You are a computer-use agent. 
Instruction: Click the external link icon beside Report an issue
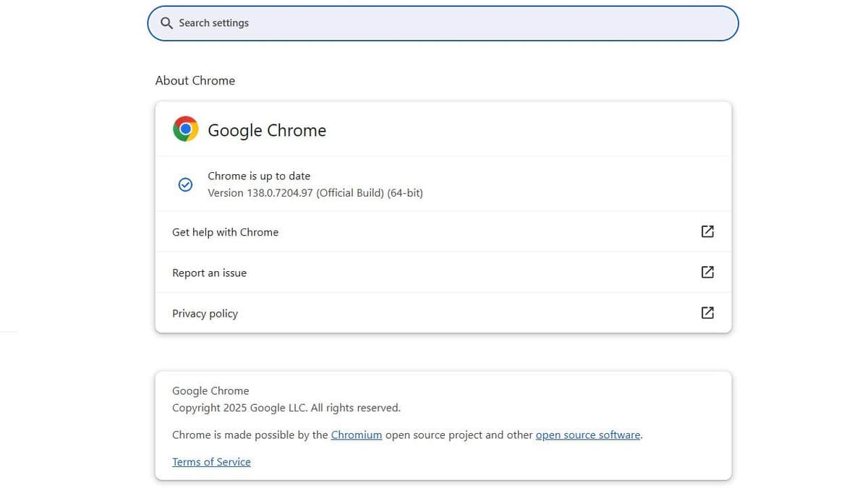[707, 272]
